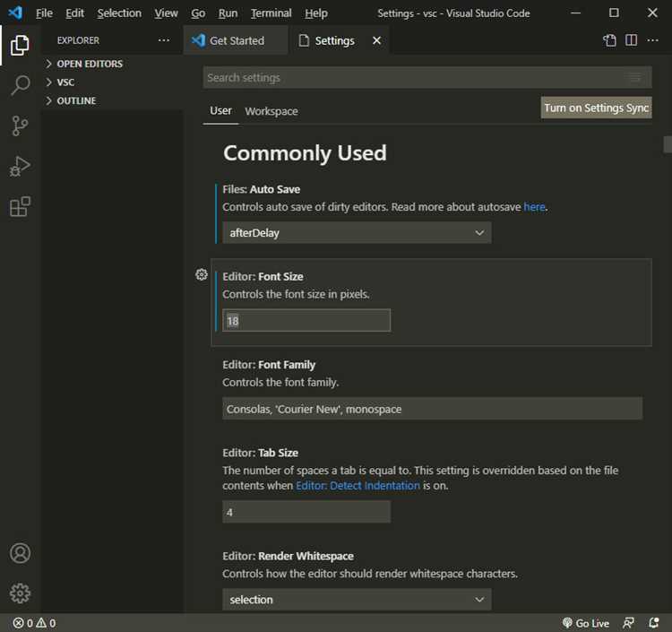This screenshot has width=672, height=632.
Task: Split the editor to the right
Action: [x=631, y=40]
